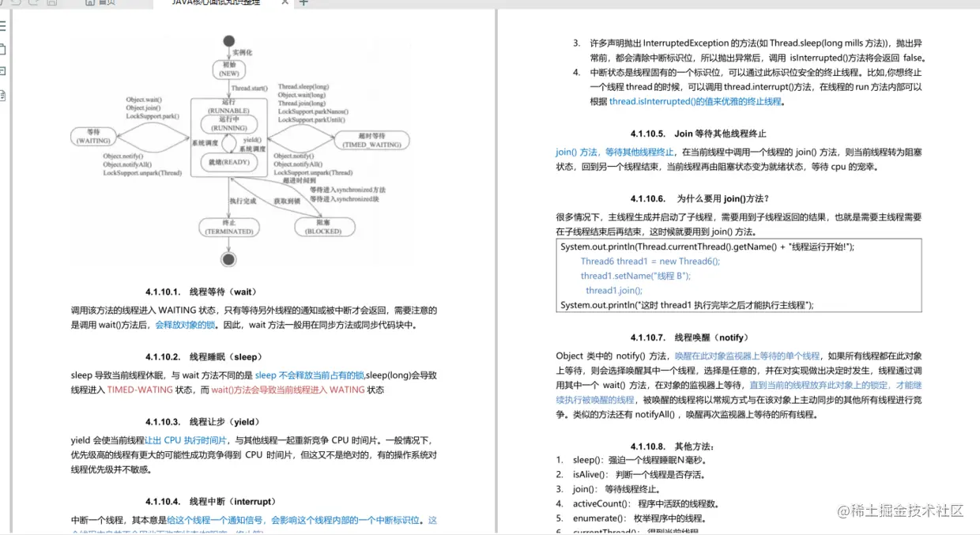Open the document attachment icon in left sidebar
This screenshot has width=980, height=535.
[x=2, y=95]
